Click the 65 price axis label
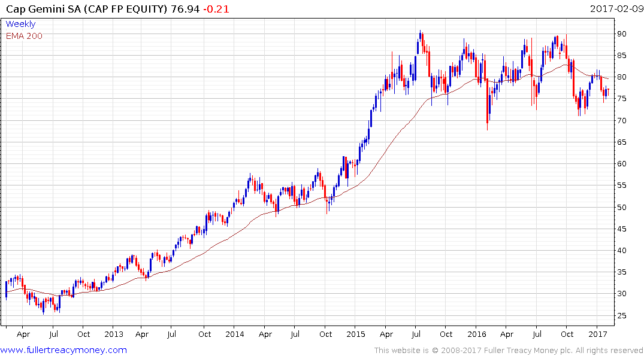 (x=621, y=142)
